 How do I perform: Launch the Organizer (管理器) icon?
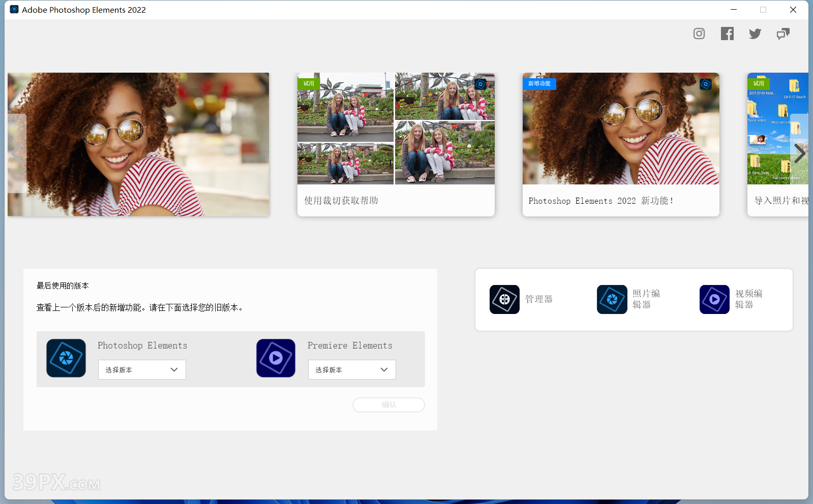tap(504, 299)
